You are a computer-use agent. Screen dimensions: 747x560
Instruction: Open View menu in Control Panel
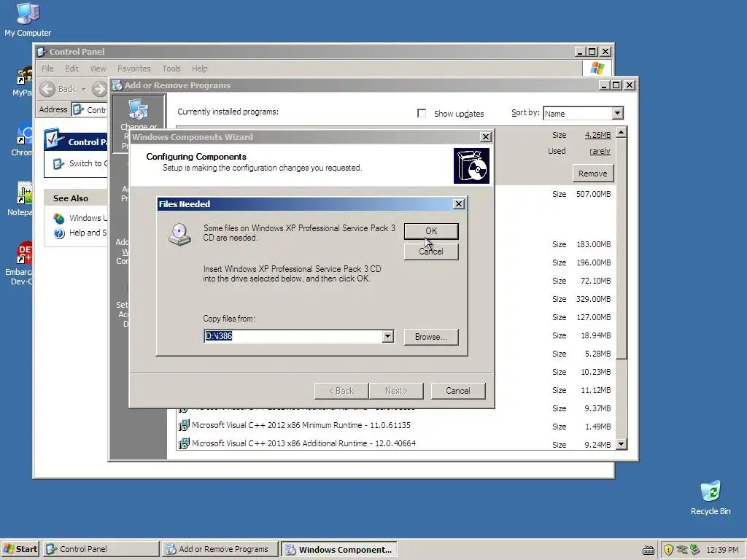click(98, 69)
